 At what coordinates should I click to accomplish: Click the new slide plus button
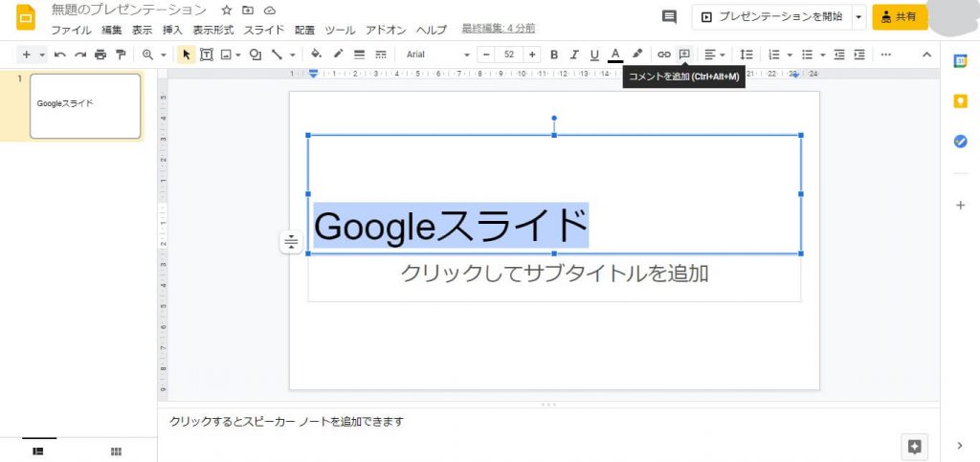point(26,55)
